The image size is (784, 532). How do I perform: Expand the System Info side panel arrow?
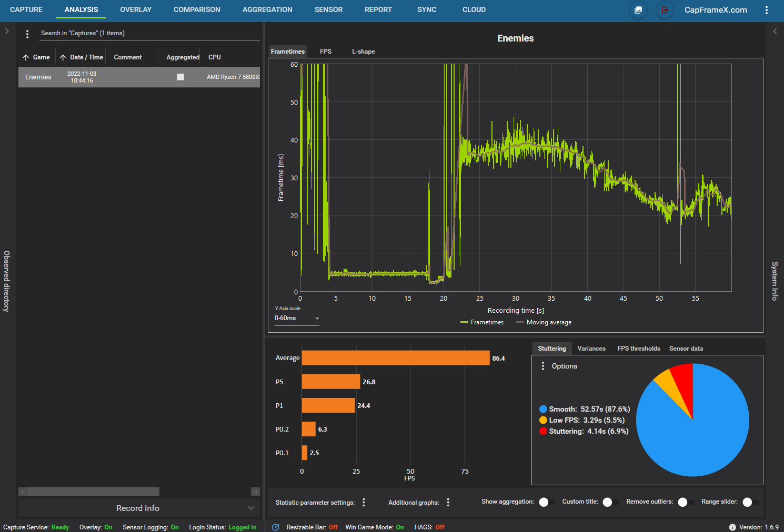(775, 31)
